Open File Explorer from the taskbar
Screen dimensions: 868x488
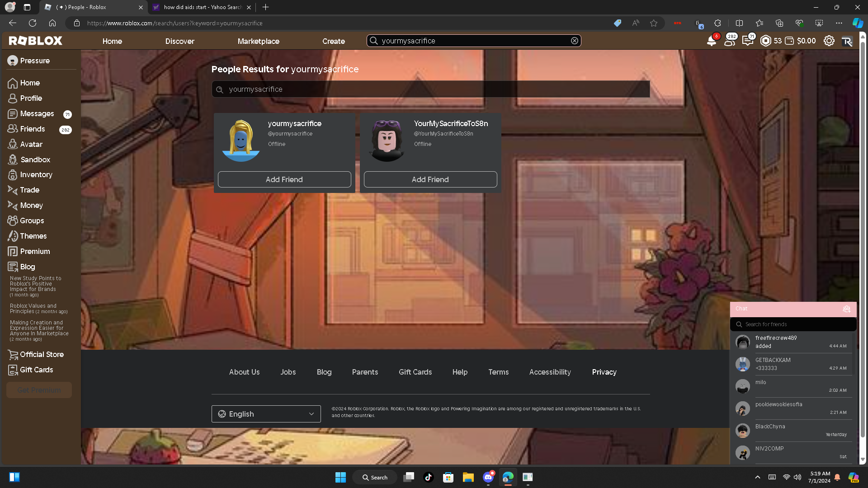(x=468, y=477)
